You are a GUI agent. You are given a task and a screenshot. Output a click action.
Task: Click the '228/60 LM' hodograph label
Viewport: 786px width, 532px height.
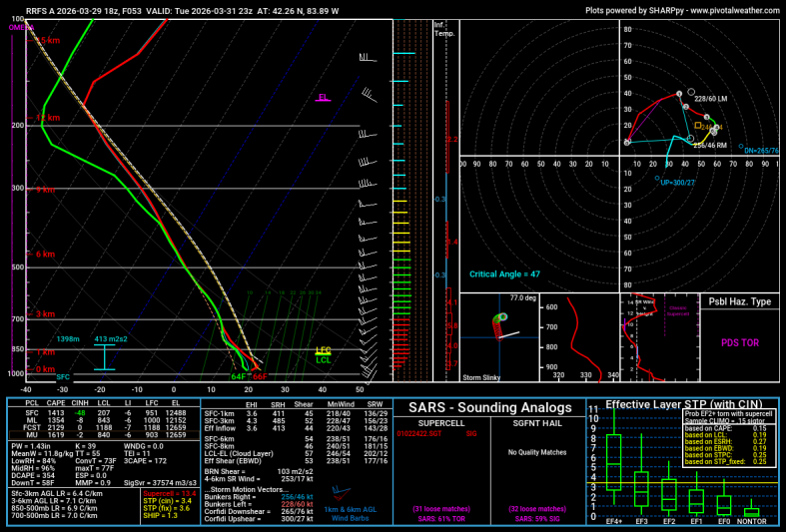(711, 99)
